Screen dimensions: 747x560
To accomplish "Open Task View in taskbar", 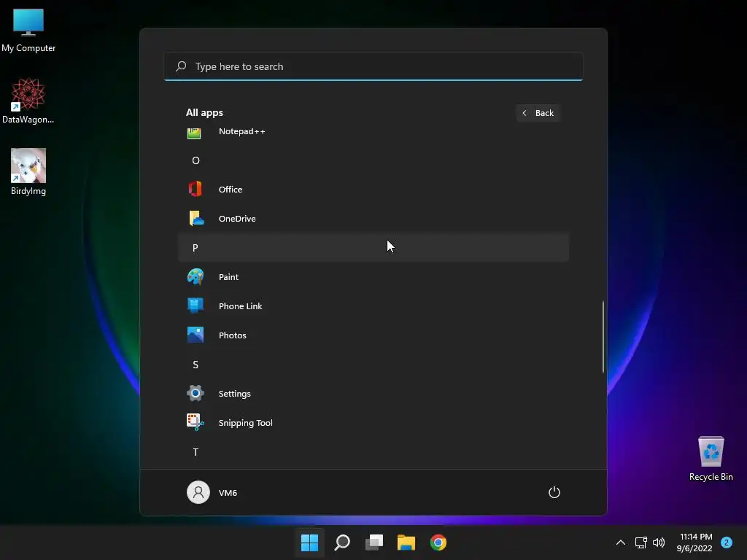I will point(374,542).
